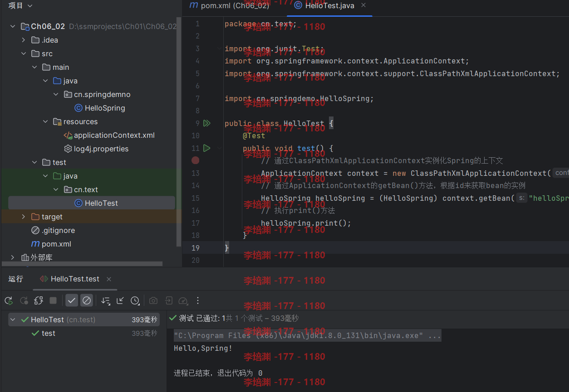Screen dimensions: 569x392
Task: Click the folded java.exe command line
Action: tap(307, 336)
